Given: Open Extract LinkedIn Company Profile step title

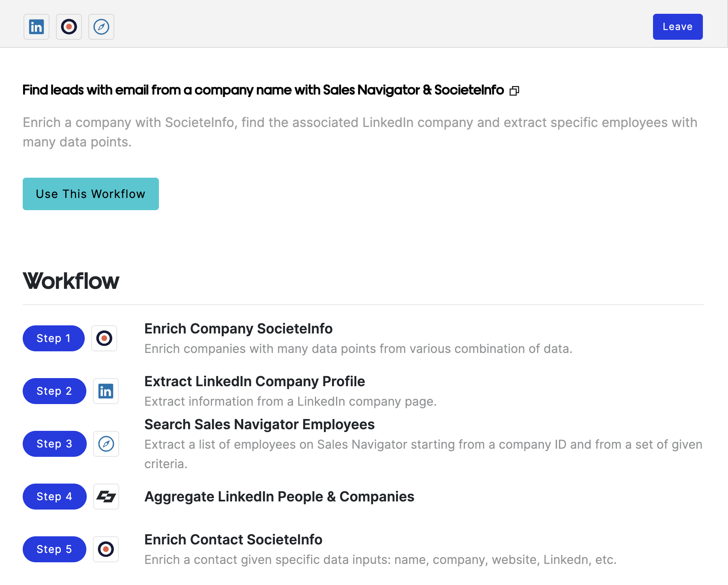Looking at the screenshot, I should pos(255,381).
